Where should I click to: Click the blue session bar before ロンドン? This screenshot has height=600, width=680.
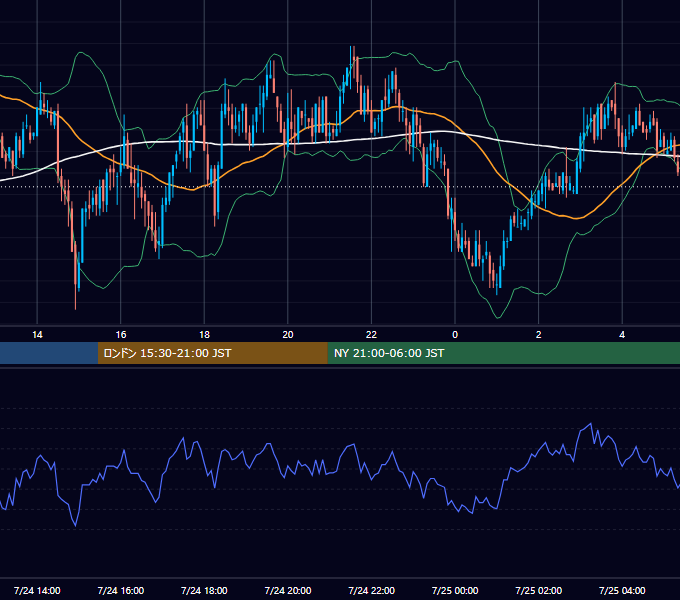click(x=49, y=353)
